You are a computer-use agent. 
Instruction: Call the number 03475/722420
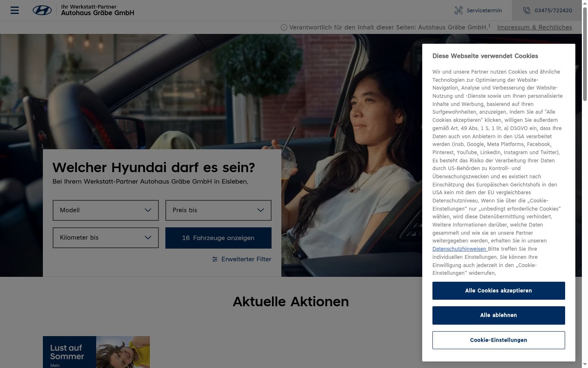tap(547, 10)
